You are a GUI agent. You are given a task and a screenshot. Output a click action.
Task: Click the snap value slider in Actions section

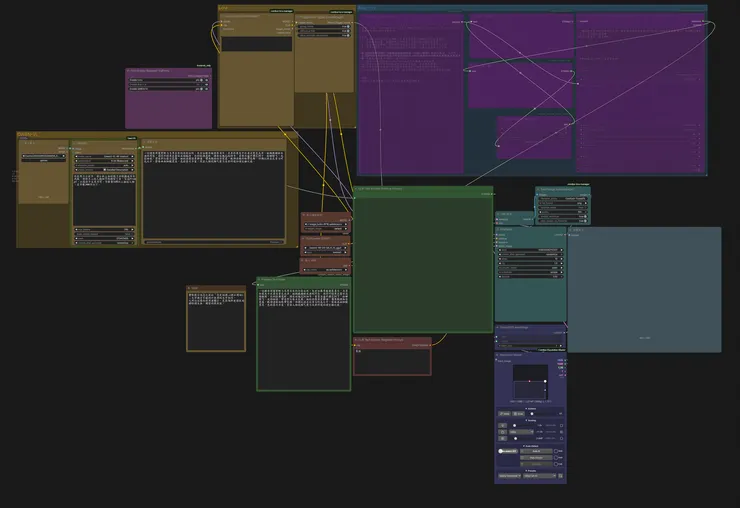click(x=543, y=414)
